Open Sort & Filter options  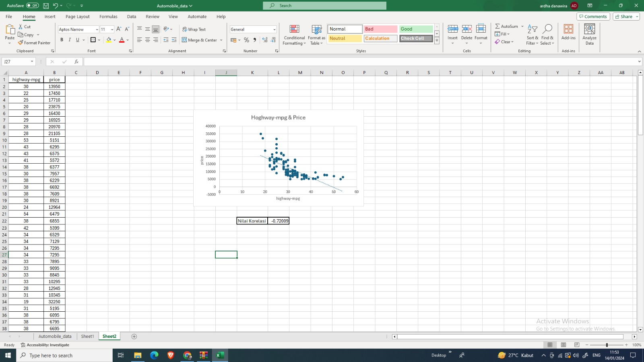coord(532,35)
